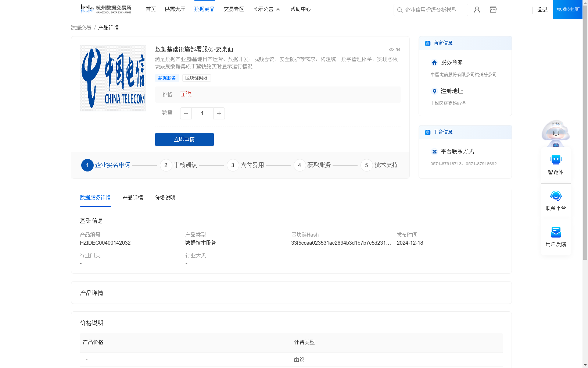The width and height of the screenshot is (588, 368).
Task: Open 交易专区 navigation item
Action: coord(234,9)
